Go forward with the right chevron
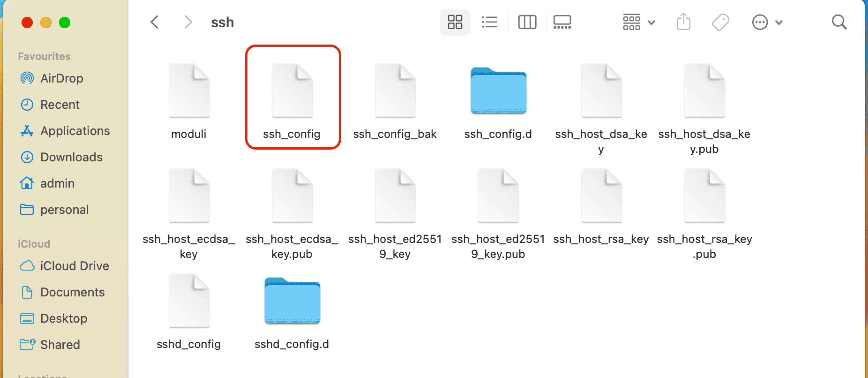This screenshot has width=868, height=378. click(188, 22)
